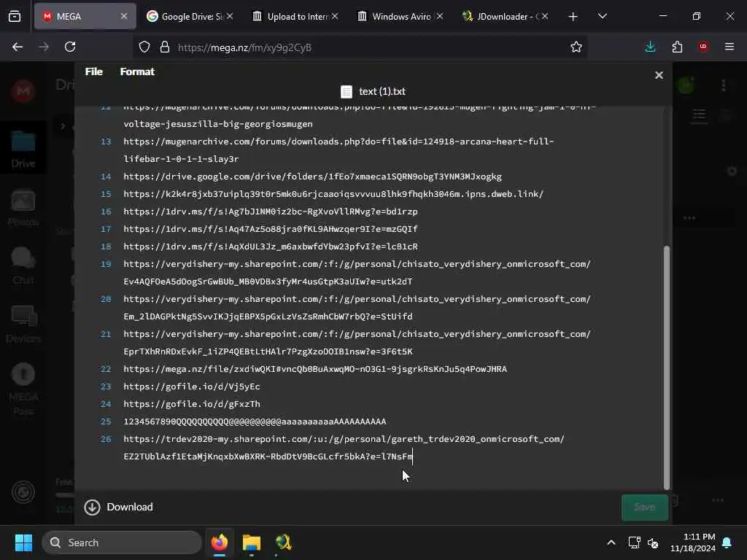The width and height of the screenshot is (747, 560).
Task: Close the JDownloader tab
Action: pos(544,16)
